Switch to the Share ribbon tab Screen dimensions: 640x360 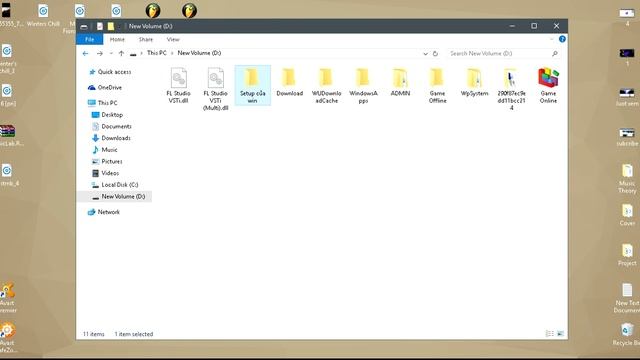pyautogui.click(x=146, y=39)
